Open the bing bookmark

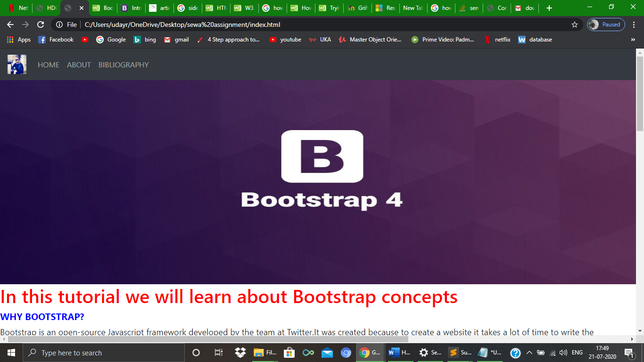click(x=145, y=40)
